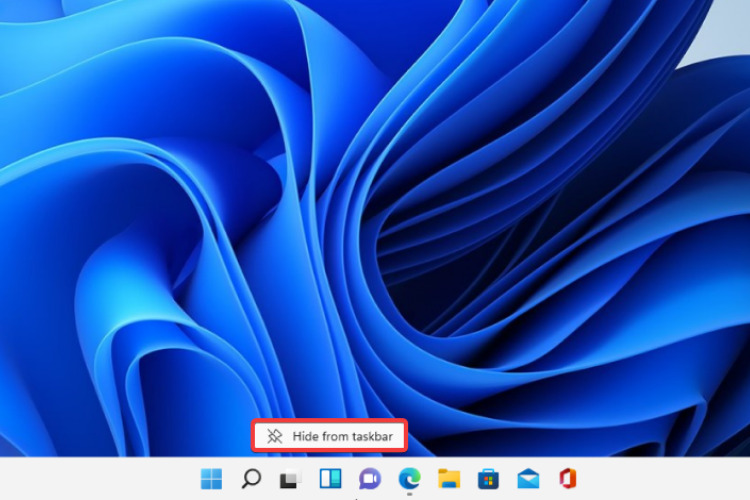The height and width of the screenshot is (500, 750).
Task: Open the Windows Start menu
Action: [x=212, y=478]
